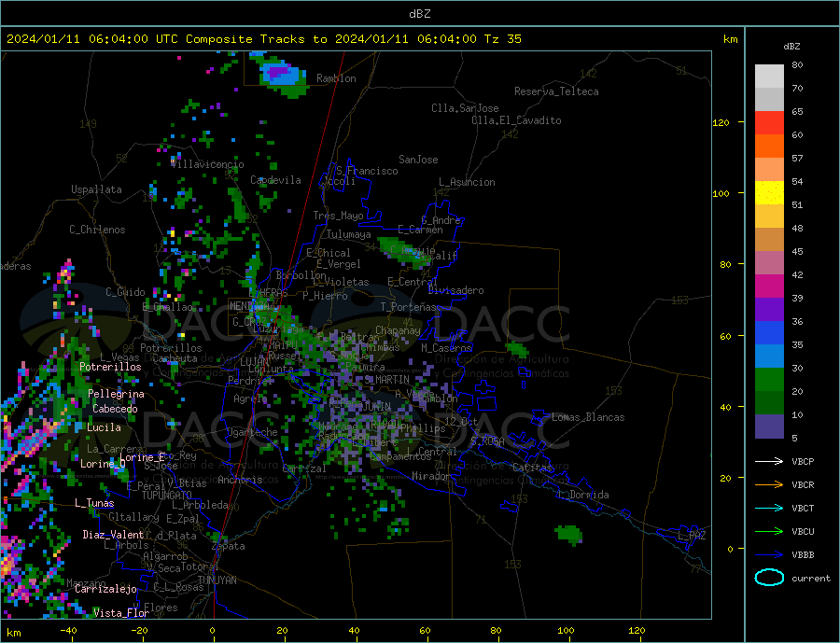Click the 'Vista_Flor' map label
840x643 pixels.
pyautogui.click(x=121, y=613)
